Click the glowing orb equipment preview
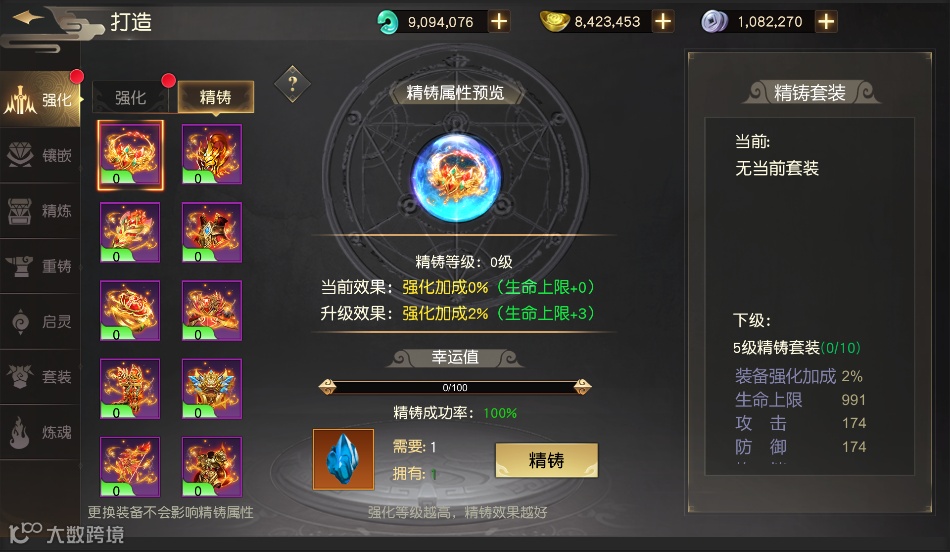Viewport: 950px width, 552px height. click(x=456, y=178)
